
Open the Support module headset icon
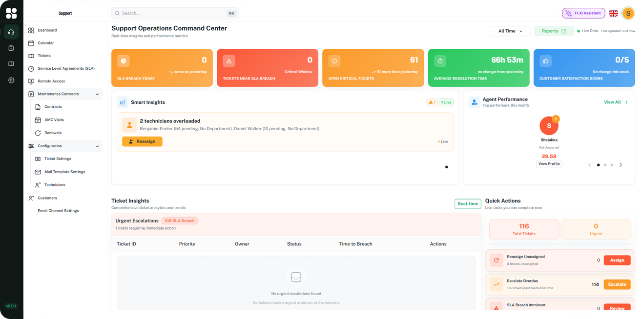click(x=11, y=32)
